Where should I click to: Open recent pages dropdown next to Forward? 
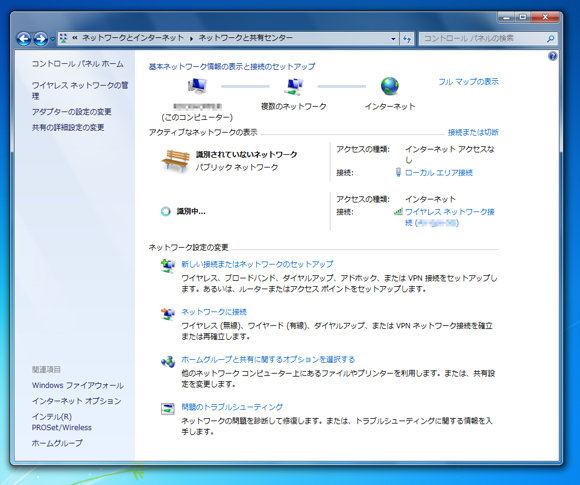click(53, 38)
